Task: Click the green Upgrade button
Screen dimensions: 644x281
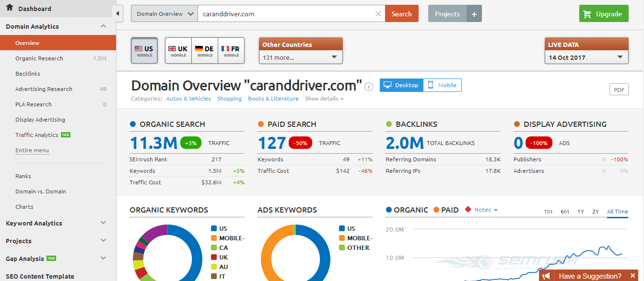Action: [604, 14]
